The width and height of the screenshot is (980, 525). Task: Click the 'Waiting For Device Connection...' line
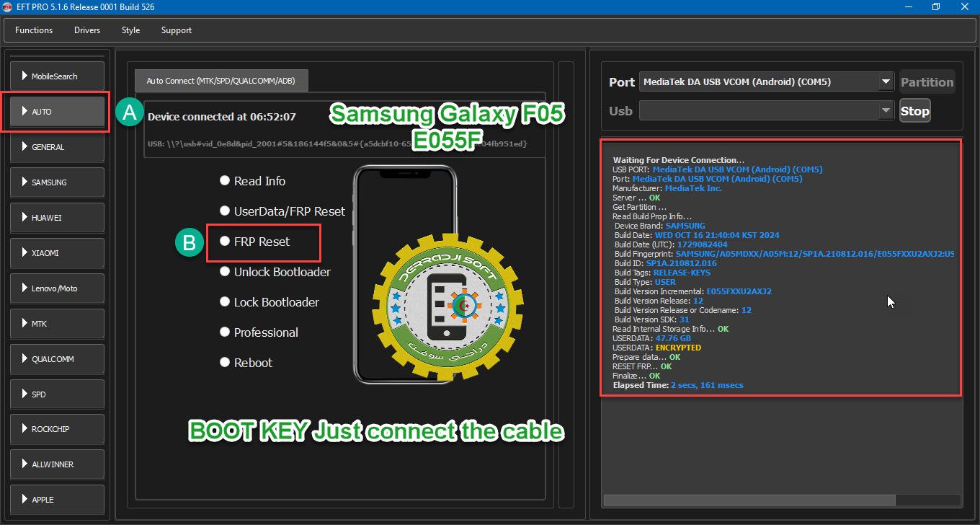(x=679, y=160)
